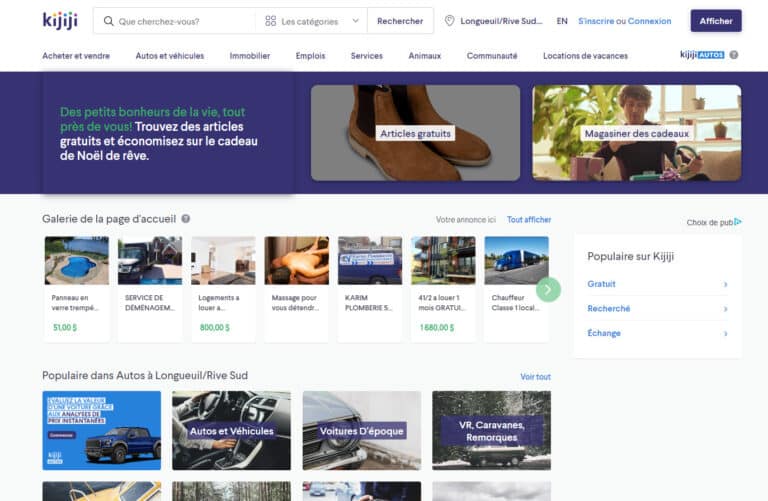Open Panneau en verre trempé listing
This screenshot has width=768, height=501.
76,289
